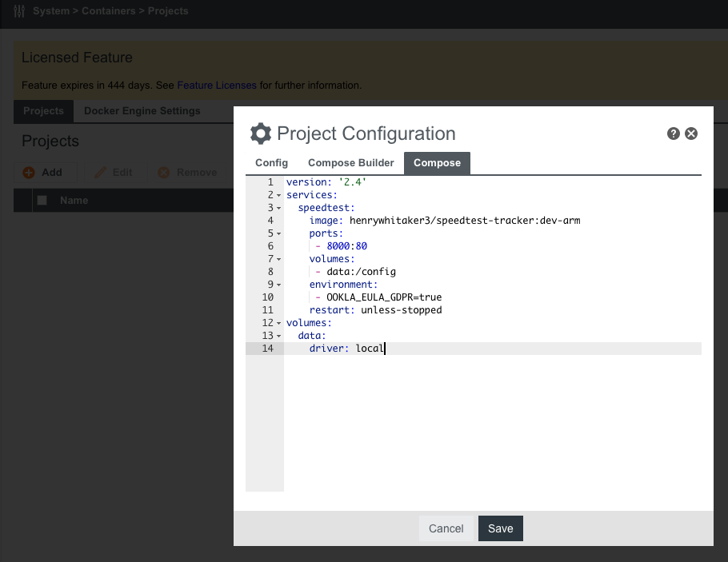Switch to the Config tab
Screen dimensions: 728x562
pos(272,163)
